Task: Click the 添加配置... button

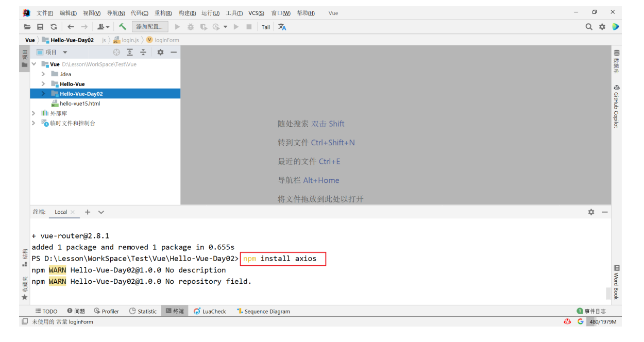Action: [x=150, y=27]
